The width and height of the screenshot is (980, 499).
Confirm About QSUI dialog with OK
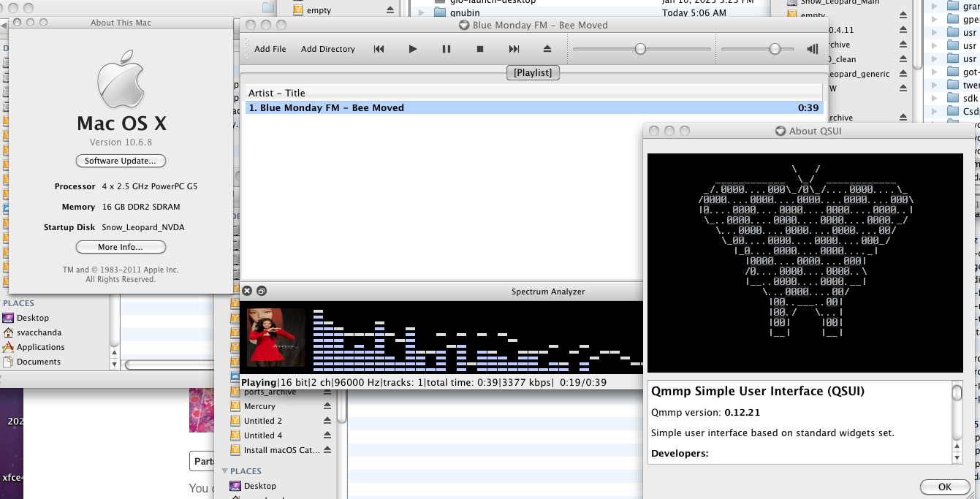coord(944,487)
